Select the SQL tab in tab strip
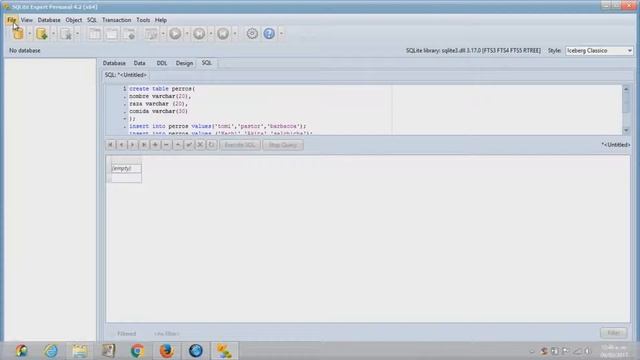This screenshot has height=360, width=640. 207,63
